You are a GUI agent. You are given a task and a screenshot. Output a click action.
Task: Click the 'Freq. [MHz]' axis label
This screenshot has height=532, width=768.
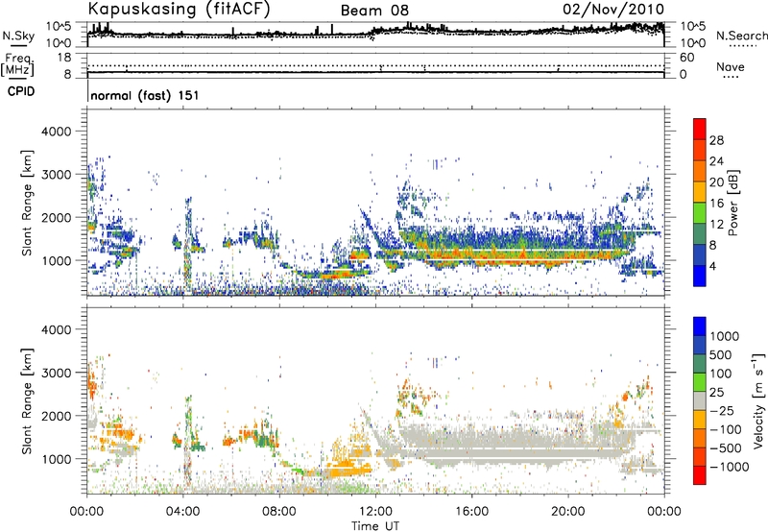(17, 65)
